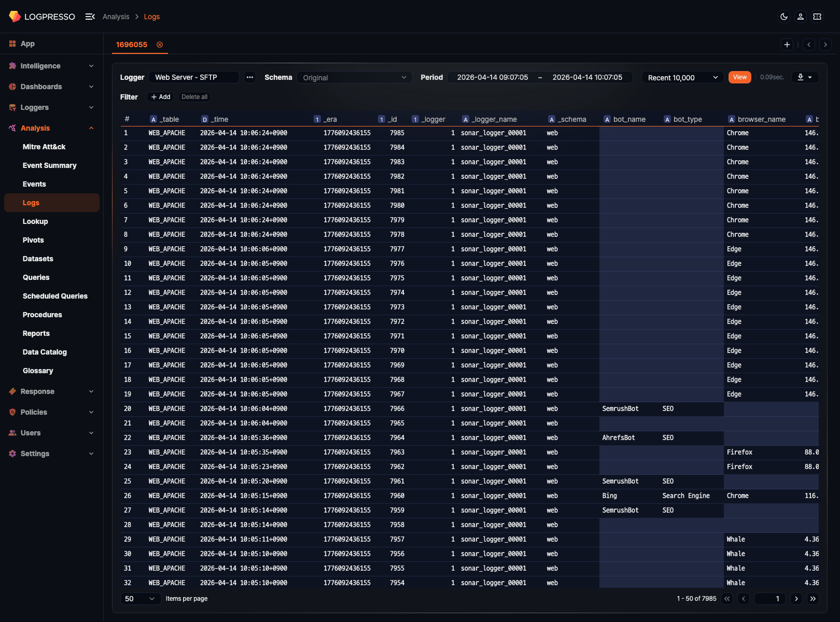Open the Recent 10,000 period dropdown
Screen dimensions: 840x622
click(x=682, y=77)
